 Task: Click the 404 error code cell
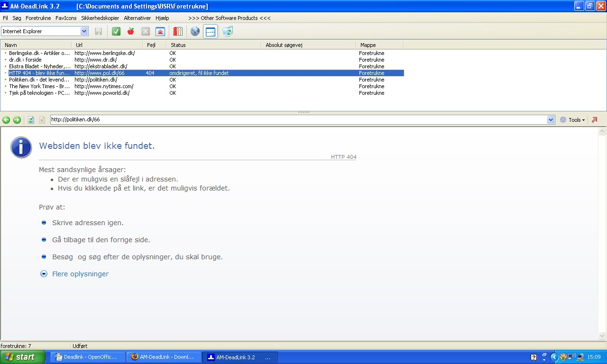(x=150, y=73)
